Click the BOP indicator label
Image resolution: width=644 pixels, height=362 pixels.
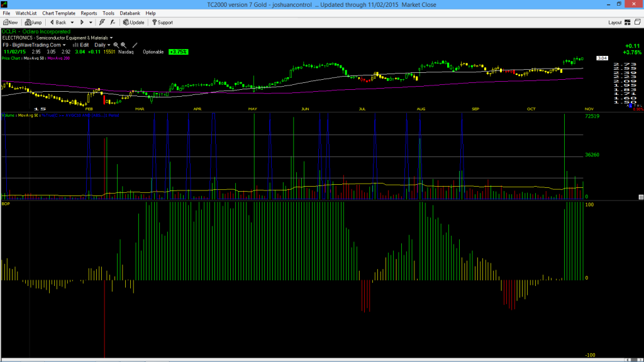coord(5,204)
